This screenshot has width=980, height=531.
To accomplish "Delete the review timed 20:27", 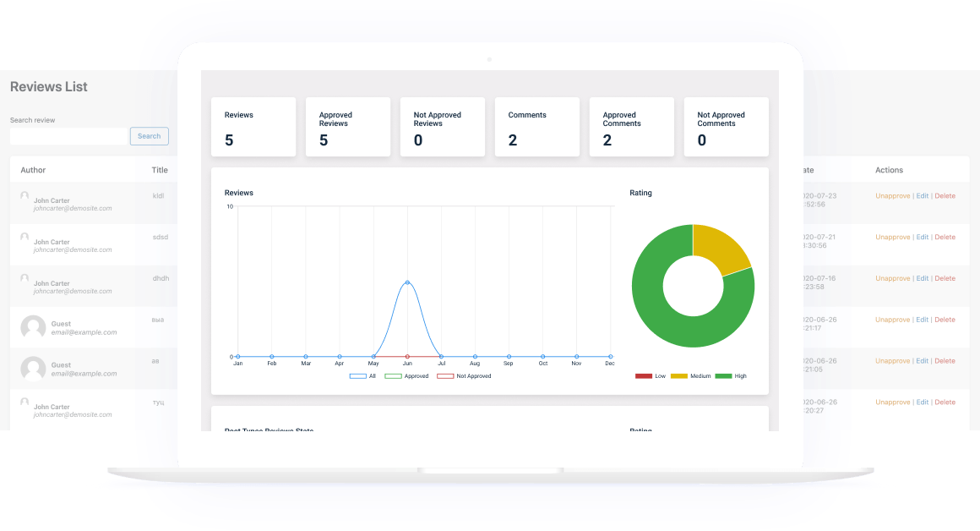I will pyautogui.click(x=945, y=402).
